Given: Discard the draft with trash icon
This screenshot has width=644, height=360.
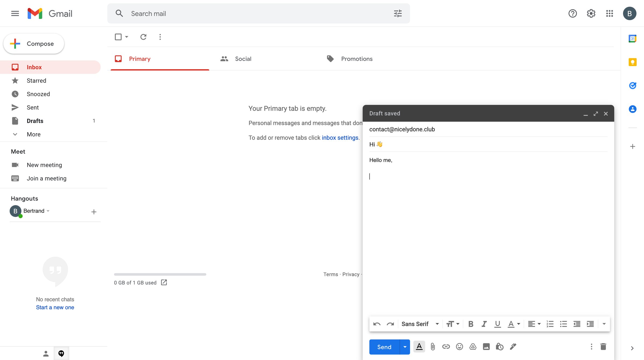Looking at the screenshot, I should tap(603, 347).
